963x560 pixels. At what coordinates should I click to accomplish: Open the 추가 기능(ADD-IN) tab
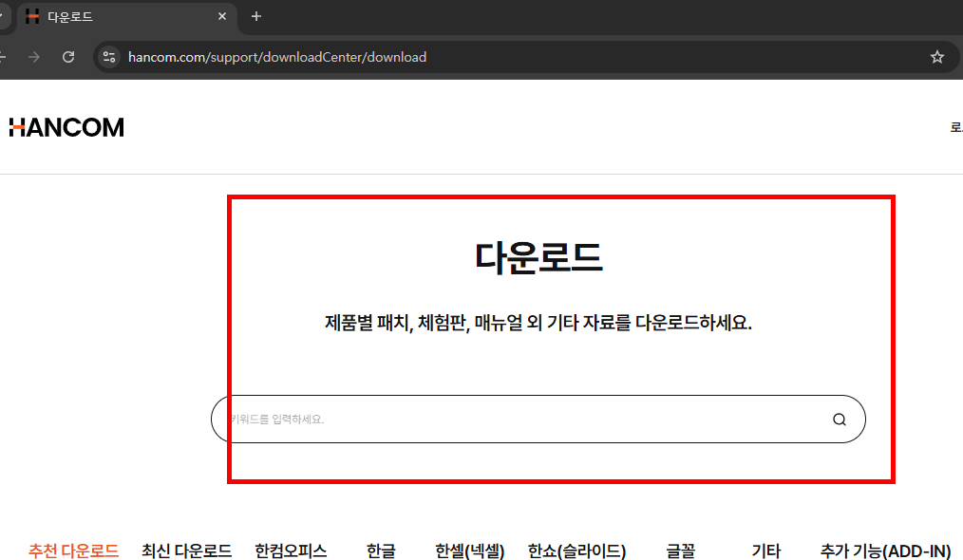click(x=884, y=551)
